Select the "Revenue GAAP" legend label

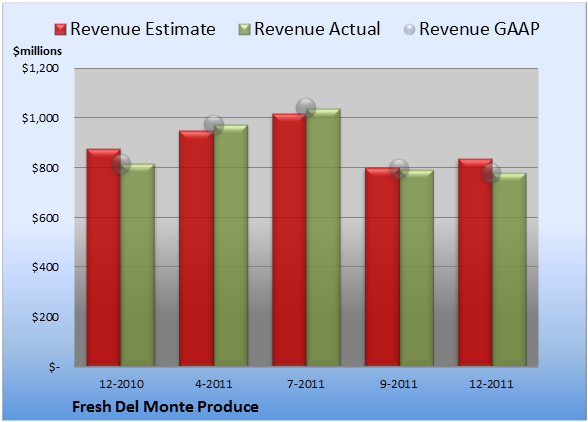479,29
